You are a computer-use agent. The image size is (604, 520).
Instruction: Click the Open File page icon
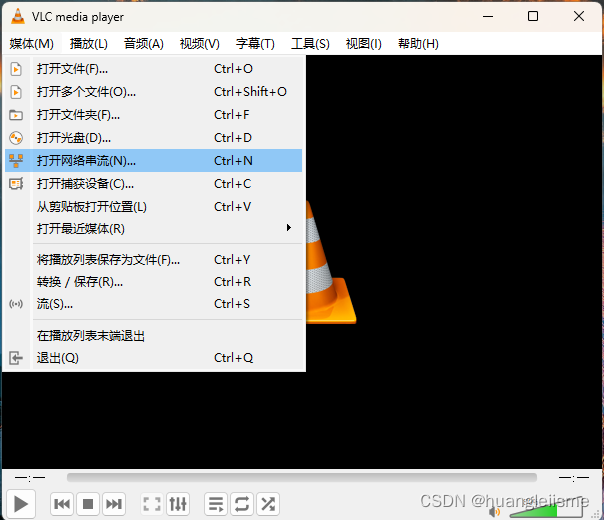(x=16, y=69)
